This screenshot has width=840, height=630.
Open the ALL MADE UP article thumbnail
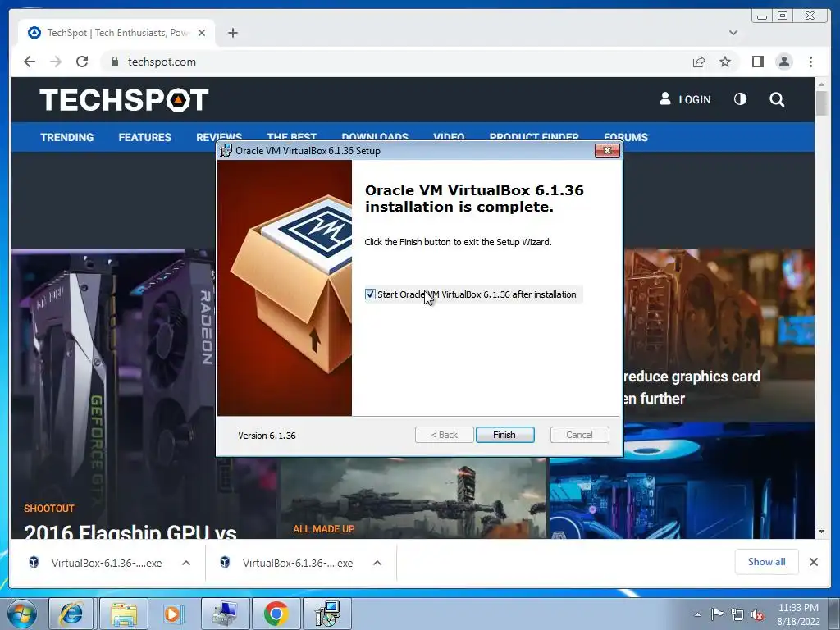click(x=413, y=498)
